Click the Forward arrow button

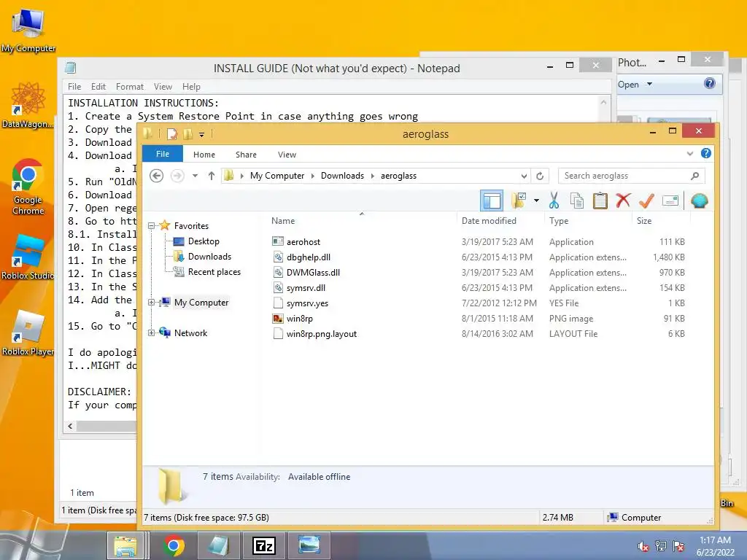(177, 176)
